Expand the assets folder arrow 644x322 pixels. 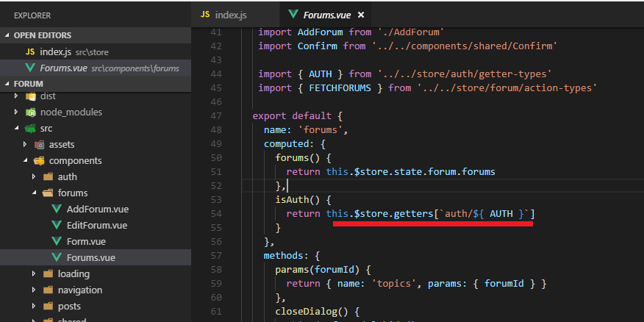coord(25,145)
